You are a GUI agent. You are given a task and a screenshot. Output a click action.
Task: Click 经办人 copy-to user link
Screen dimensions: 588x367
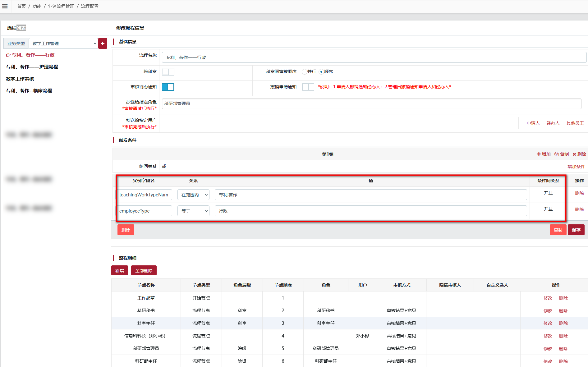553,123
